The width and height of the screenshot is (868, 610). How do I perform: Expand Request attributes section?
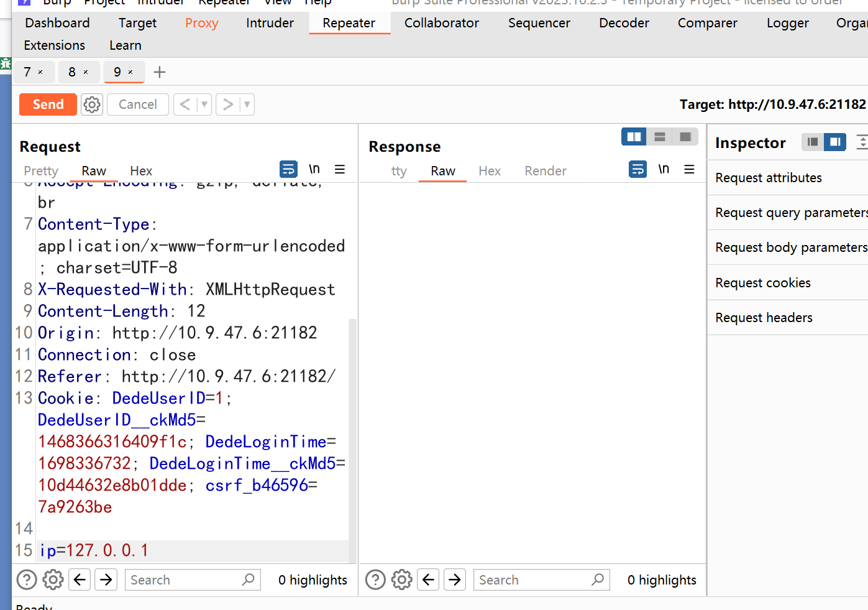[x=787, y=178]
